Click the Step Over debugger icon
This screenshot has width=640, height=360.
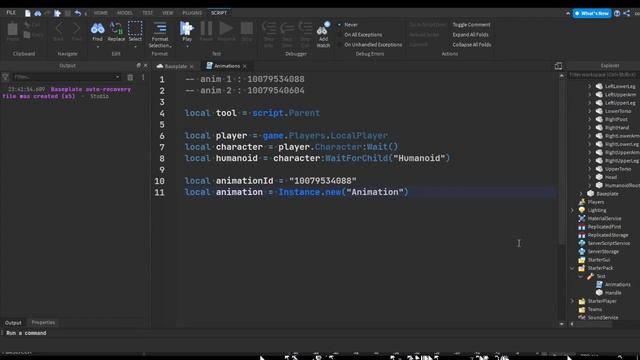287,29
